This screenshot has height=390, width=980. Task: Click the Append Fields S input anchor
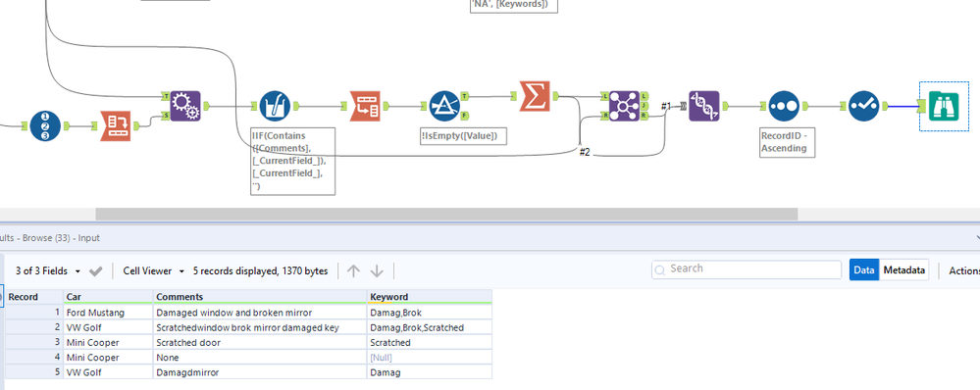pos(166,116)
